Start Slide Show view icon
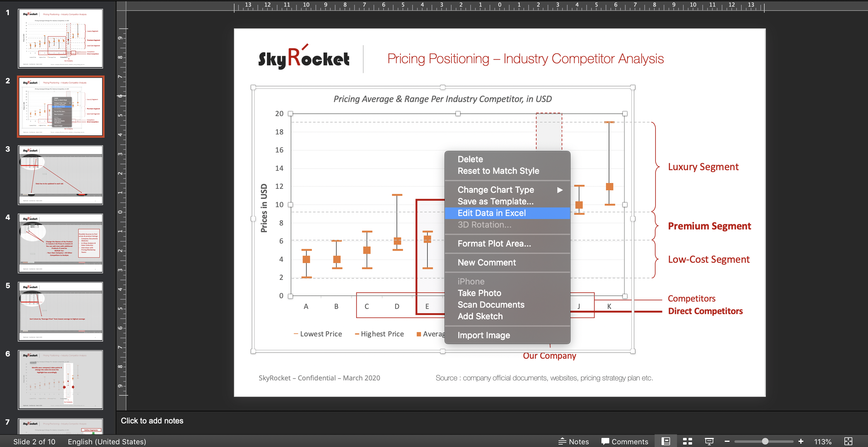This screenshot has width=868, height=447. 709,441
